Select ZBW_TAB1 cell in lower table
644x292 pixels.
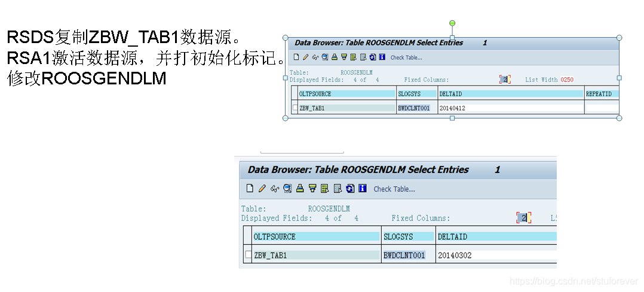click(x=316, y=255)
